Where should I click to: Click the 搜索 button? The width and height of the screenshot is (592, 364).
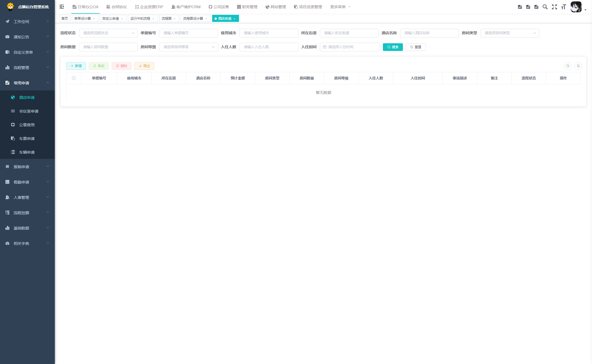coord(393,47)
